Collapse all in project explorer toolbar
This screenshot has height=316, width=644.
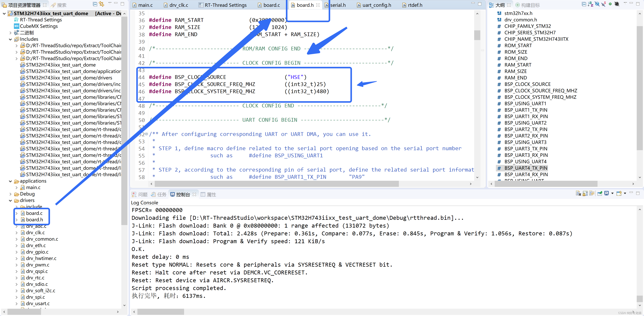[95, 4]
